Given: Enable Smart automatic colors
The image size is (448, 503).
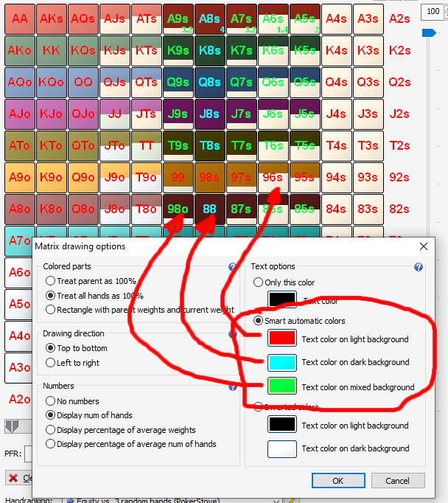Looking at the screenshot, I should (299, 321).
